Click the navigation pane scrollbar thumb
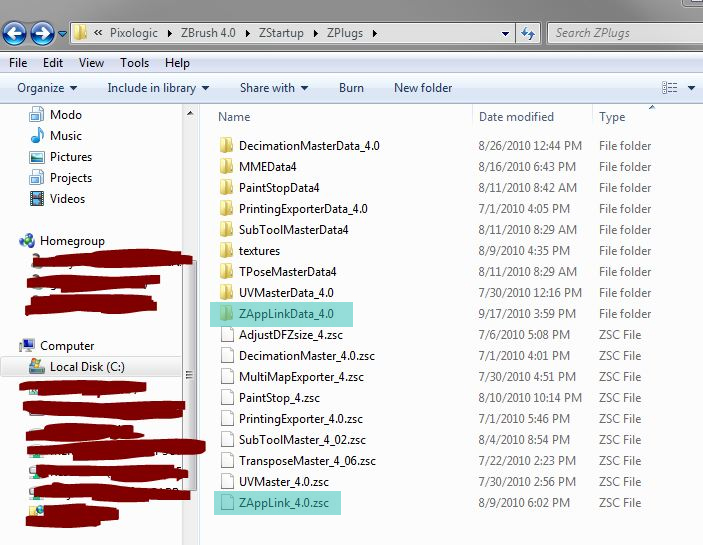The image size is (703, 545). click(190, 375)
